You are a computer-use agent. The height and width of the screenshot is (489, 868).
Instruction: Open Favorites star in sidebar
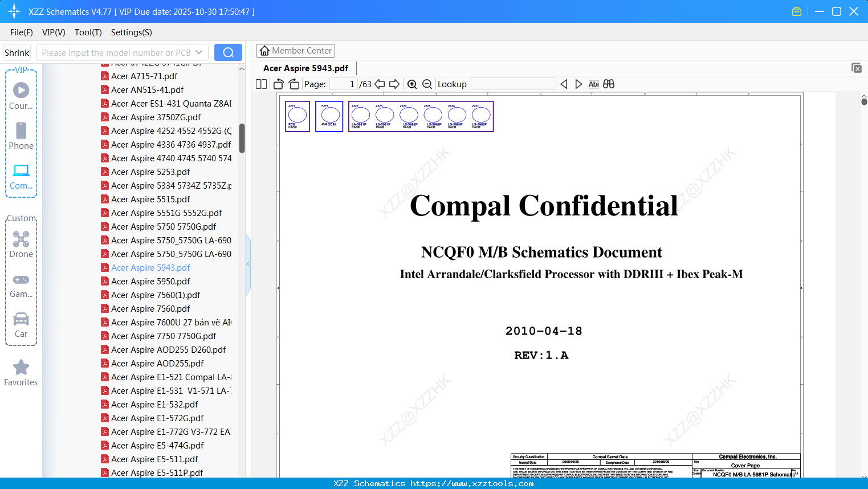[x=21, y=373]
